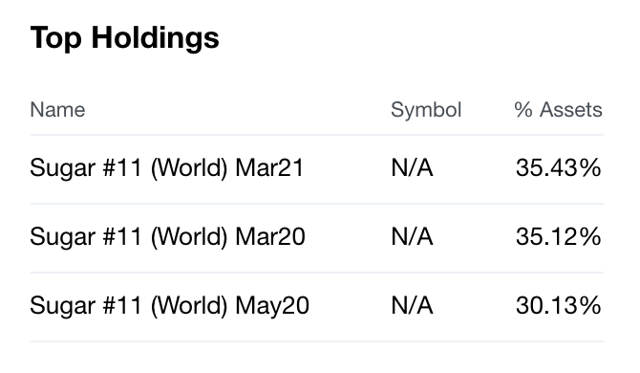
Task: Click the #11 text in the Mar20 row
Action: (x=122, y=237)
